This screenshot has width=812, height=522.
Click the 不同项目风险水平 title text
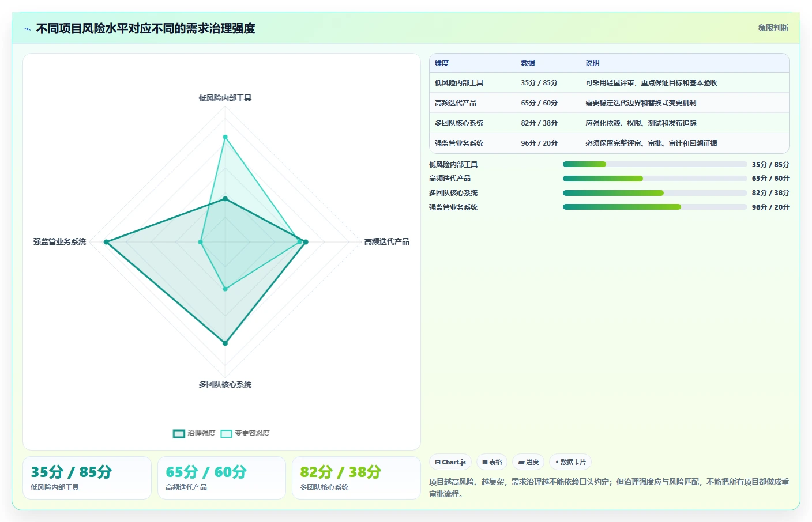tap(145, 28)
